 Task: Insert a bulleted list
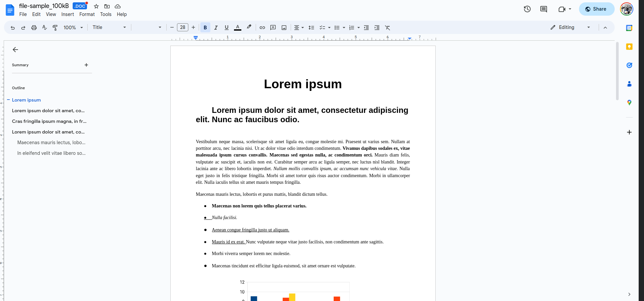click(x=337, y=28)
